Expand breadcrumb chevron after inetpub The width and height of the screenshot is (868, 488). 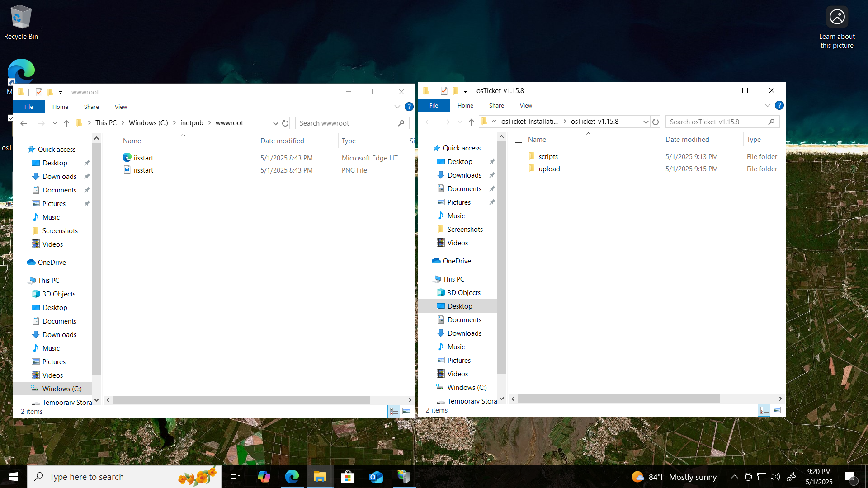(x=209, y=123)
